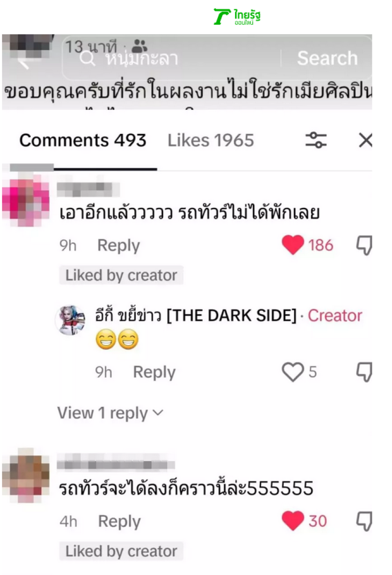This screenshot has height=575, width=392.
Task: Open the Thairath Online logo
Action: (x=237, y=17)
